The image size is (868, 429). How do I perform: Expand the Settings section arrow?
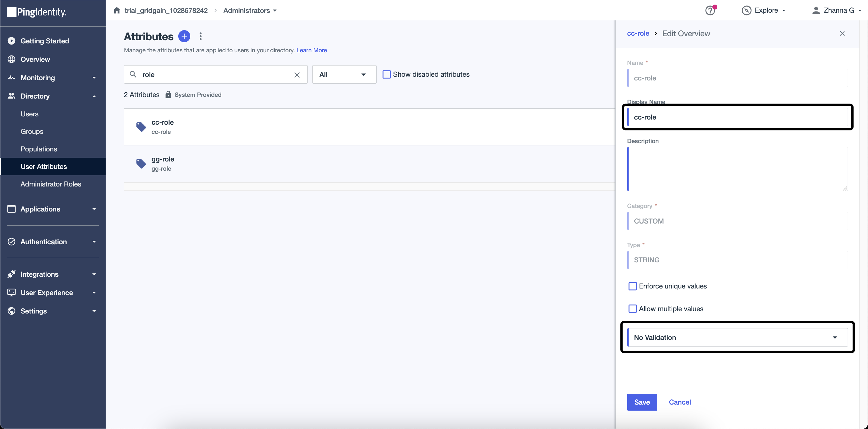[x=94, y=311]
